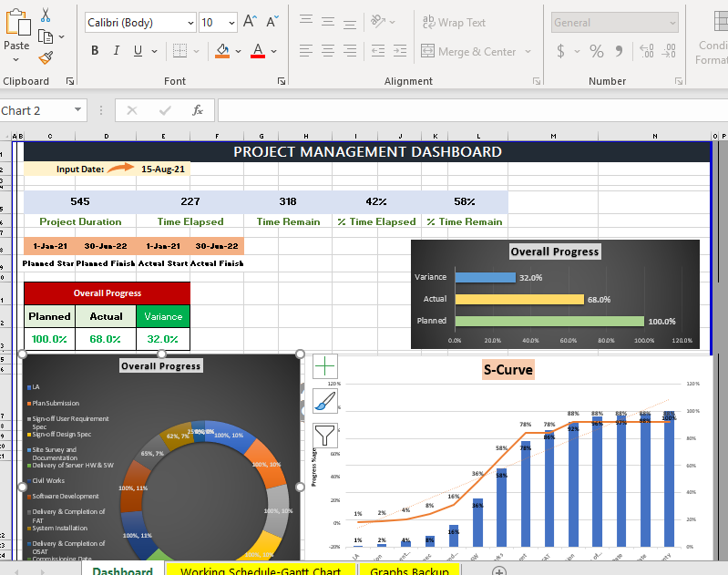The height and width of the screenshot is (575, 728).
Task: Click Merge & Center button
Action: [x=468, y=51]
